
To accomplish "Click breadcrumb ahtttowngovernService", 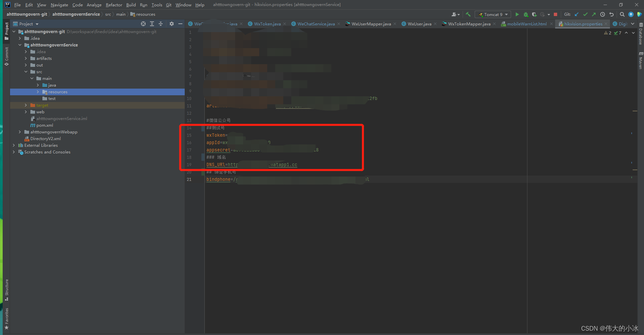I will pyautogui.click(x=76, y=14).
